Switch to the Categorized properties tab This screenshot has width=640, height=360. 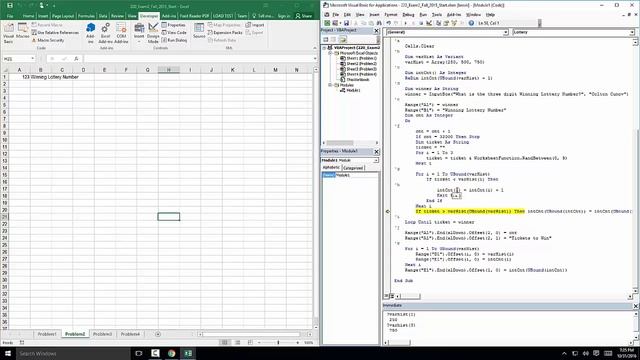click(x=353, y=168)
